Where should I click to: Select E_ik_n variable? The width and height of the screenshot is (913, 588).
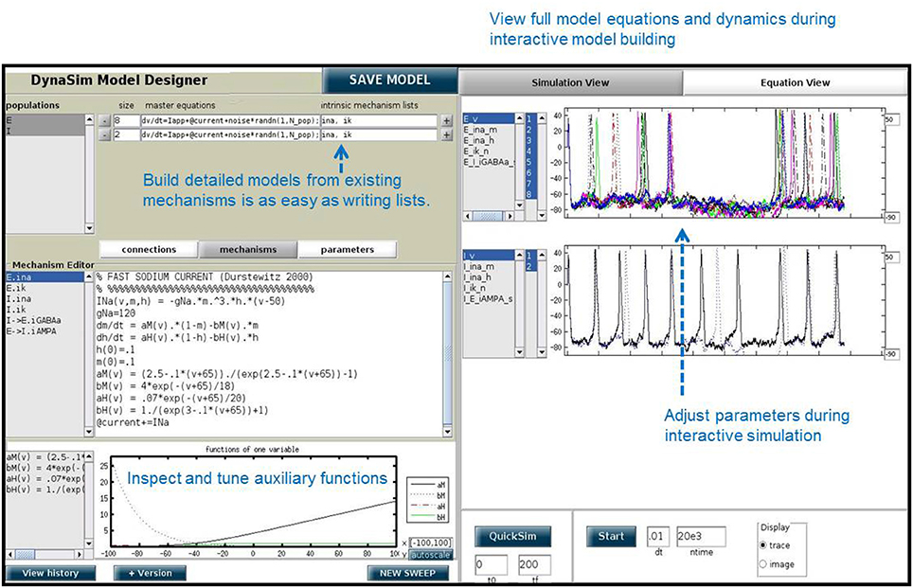(489, 151)
